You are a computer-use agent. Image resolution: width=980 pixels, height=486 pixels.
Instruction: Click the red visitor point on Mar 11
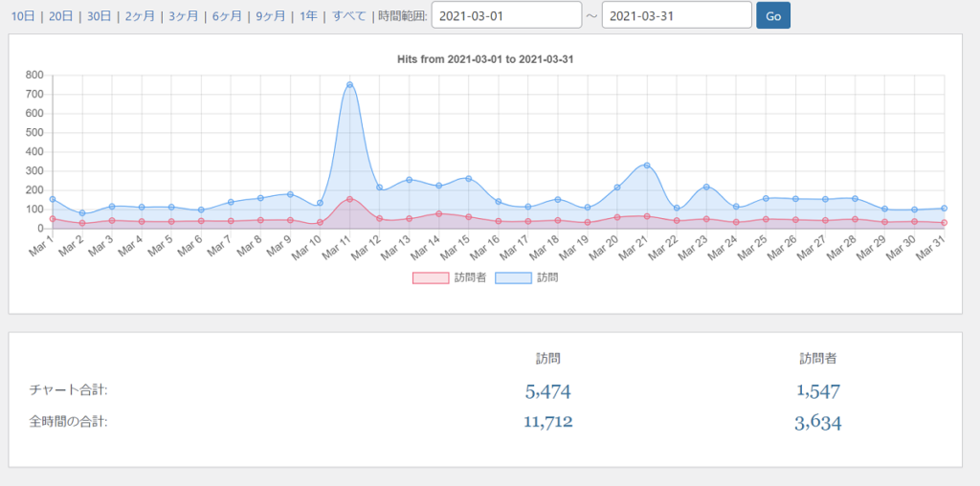tap(349, 199)
